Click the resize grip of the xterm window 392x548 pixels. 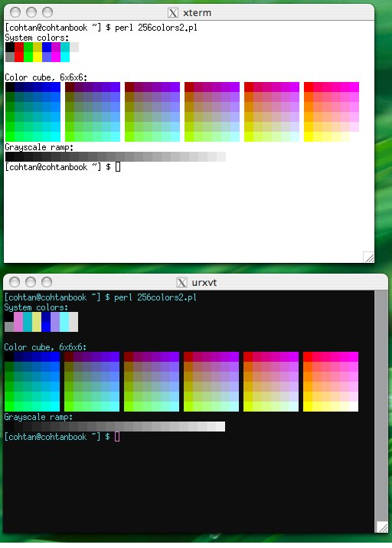pos(368,257)
